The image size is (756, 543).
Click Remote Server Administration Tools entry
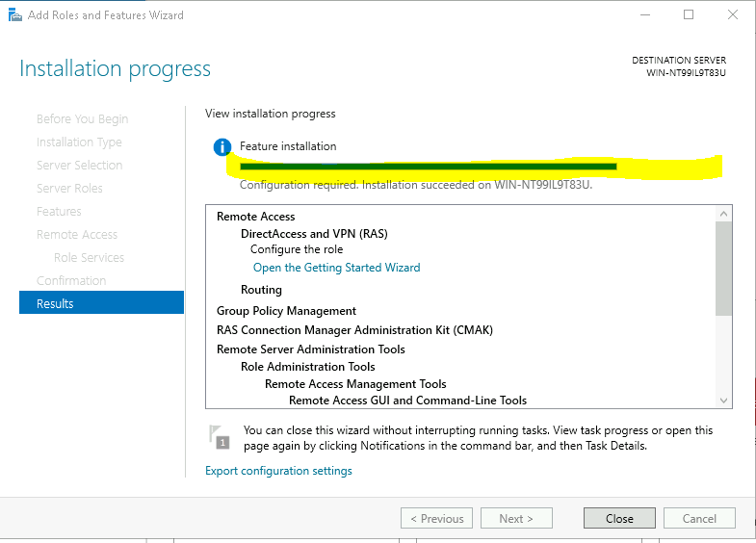coord(311,349)
